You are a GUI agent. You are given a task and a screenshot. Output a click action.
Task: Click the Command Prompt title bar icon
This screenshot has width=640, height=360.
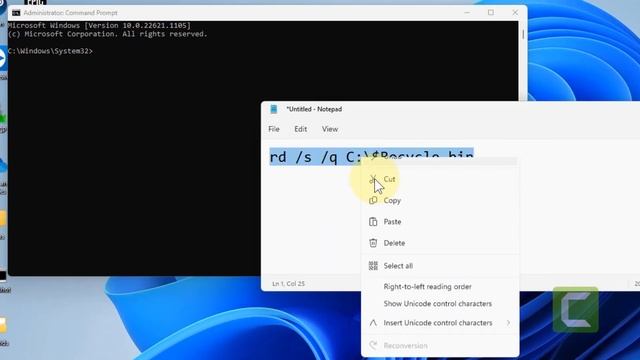coord(16,13)
